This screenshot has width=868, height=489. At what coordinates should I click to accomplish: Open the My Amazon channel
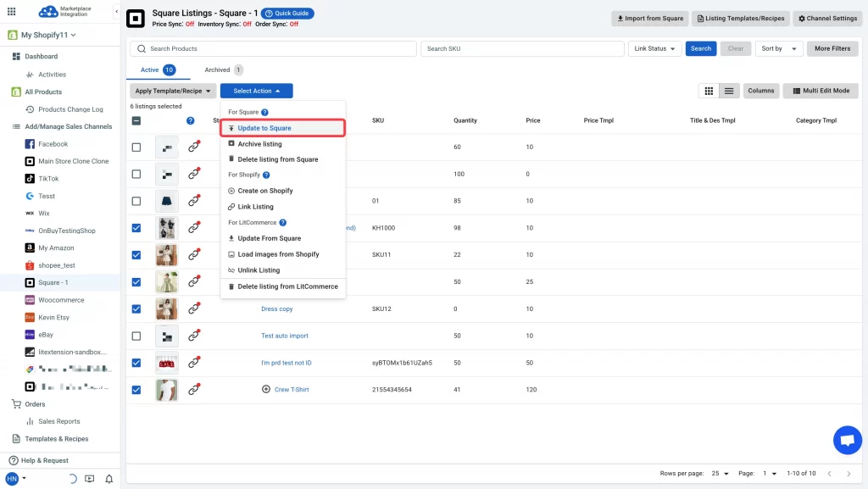coord(56,247)
